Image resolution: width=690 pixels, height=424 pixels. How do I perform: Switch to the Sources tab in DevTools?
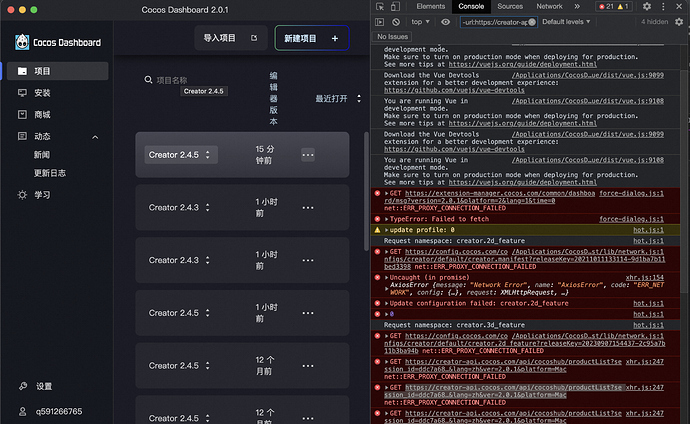pyautogui.click(x=510, y=7)
